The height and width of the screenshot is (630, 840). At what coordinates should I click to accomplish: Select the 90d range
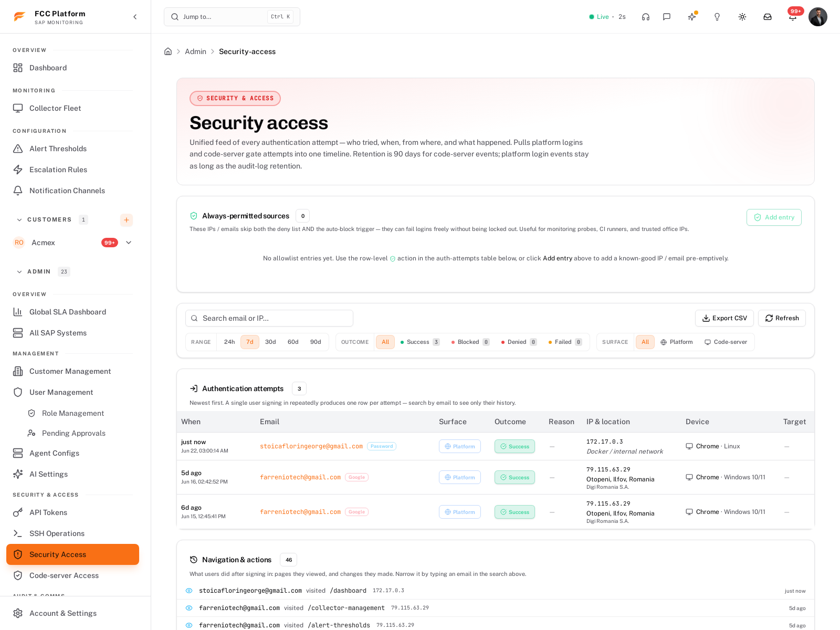click(316, 342)
